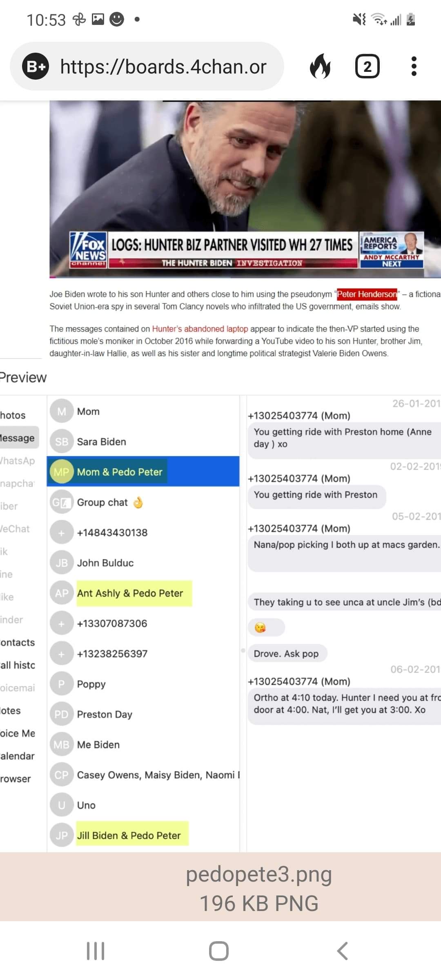441x980 pixels.
Task: Tap the boards.4chan.org address bar
Action: [147, 66]
